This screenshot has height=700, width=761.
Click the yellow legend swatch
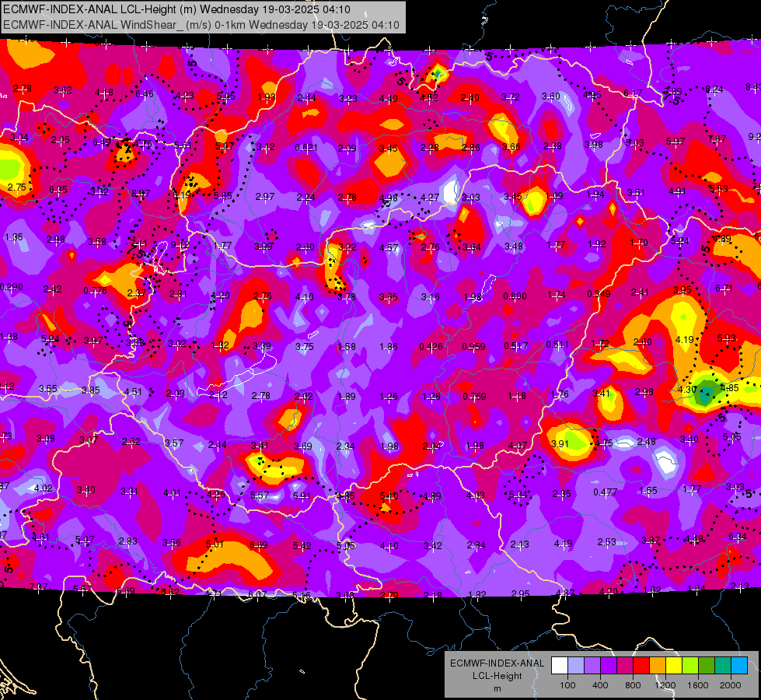pos(674,666)
